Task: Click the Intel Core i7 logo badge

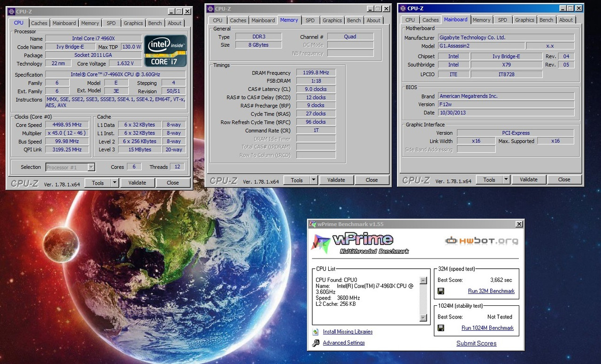Action: pyautogui.click(x=166, y=51)
